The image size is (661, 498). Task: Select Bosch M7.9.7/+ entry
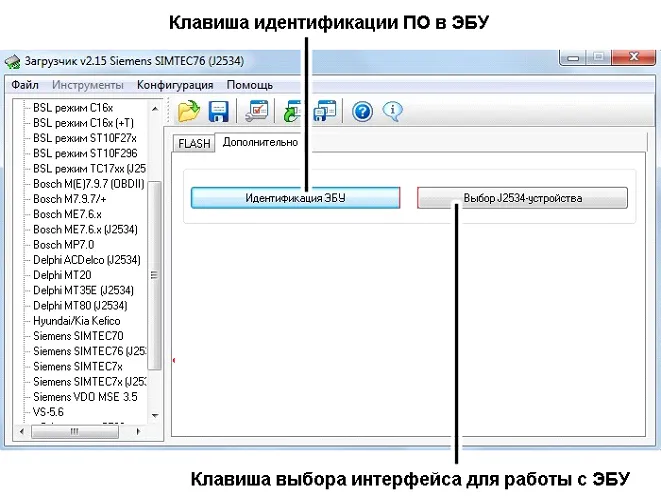click(70, 199)
